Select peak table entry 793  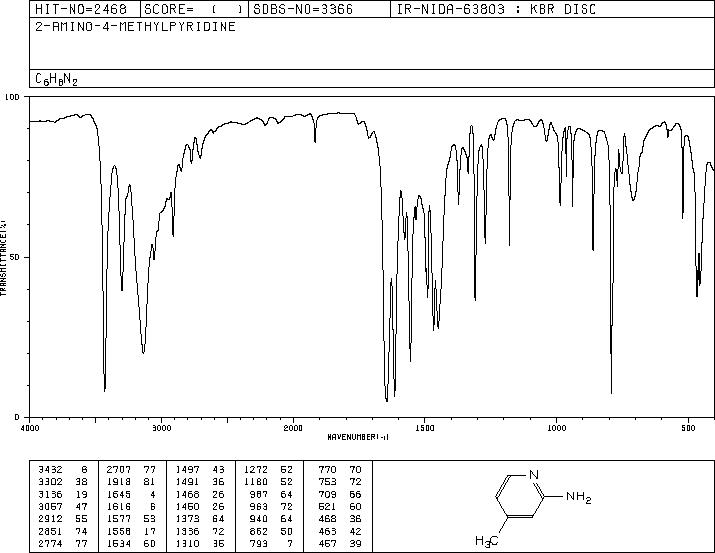259,543
